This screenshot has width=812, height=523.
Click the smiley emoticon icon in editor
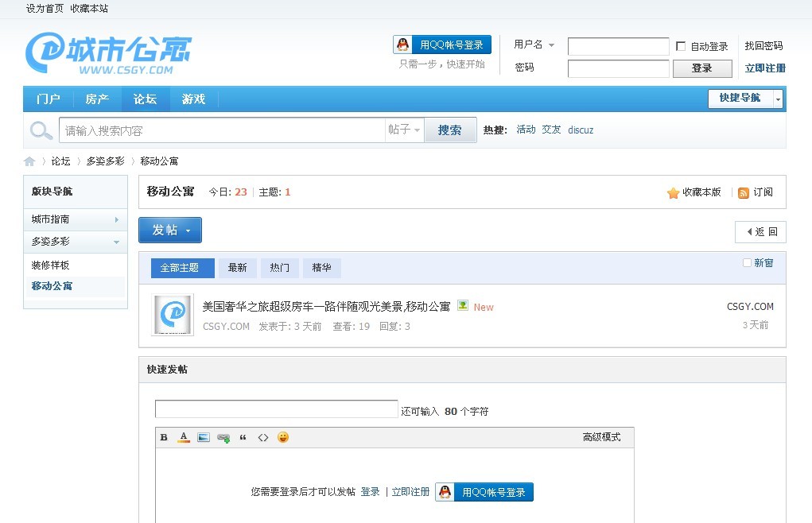click(x=283, y=437)
